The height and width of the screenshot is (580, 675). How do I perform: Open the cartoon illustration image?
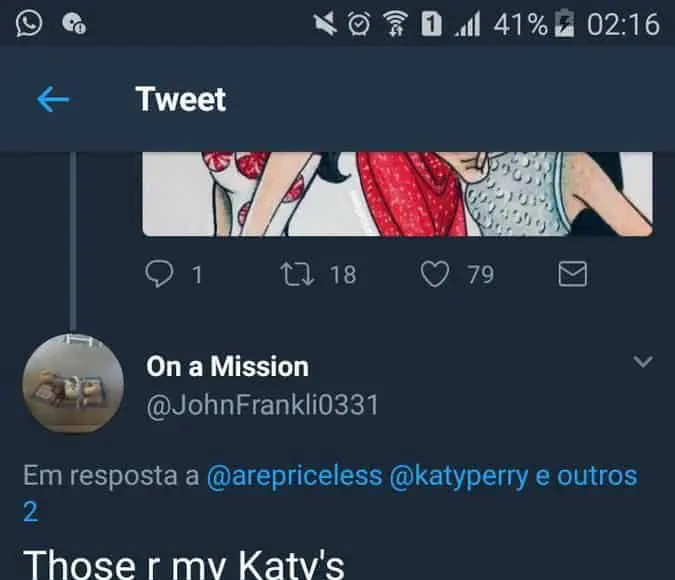click(397, 193)
